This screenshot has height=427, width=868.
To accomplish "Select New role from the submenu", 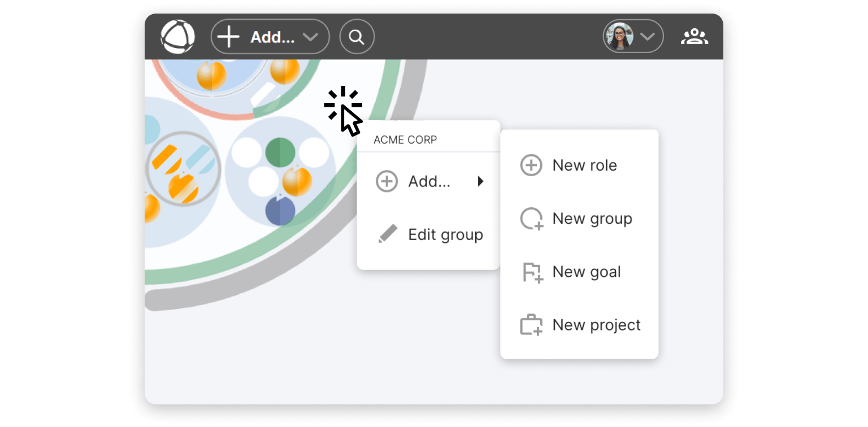I will (584, 165).
